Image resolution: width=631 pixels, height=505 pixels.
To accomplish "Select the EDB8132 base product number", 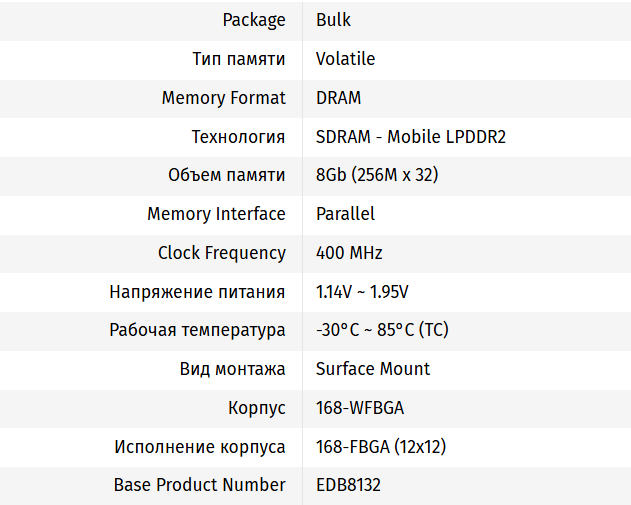I will click(348, 485).
